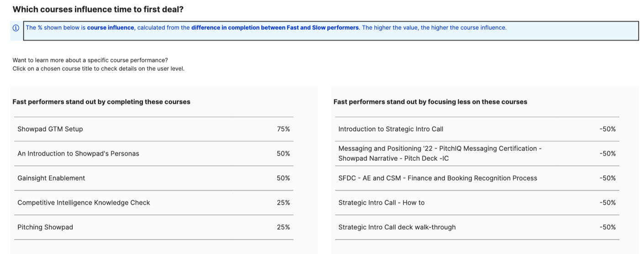Click SFDC Finance and Booking Recognition course

[438, 178]
